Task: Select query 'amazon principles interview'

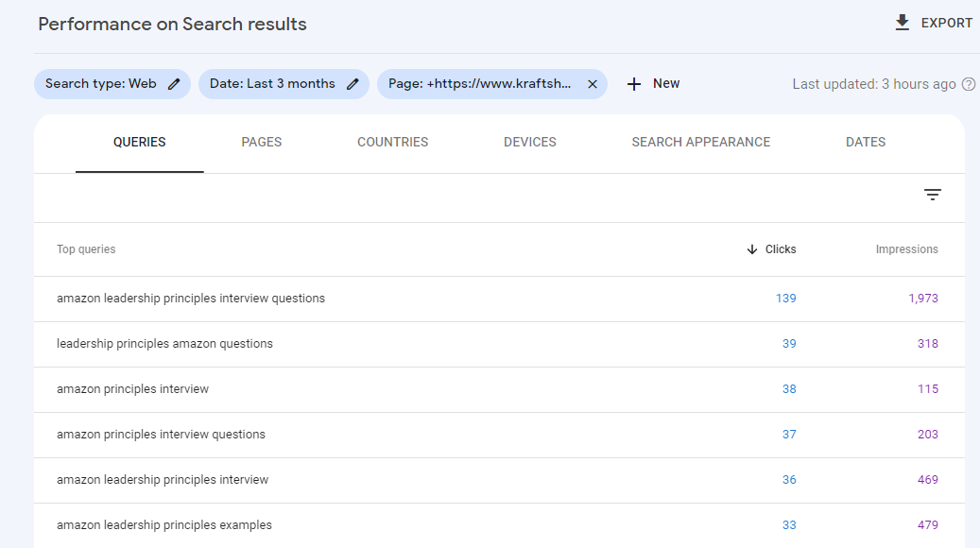Action: [x=132, y=388]
